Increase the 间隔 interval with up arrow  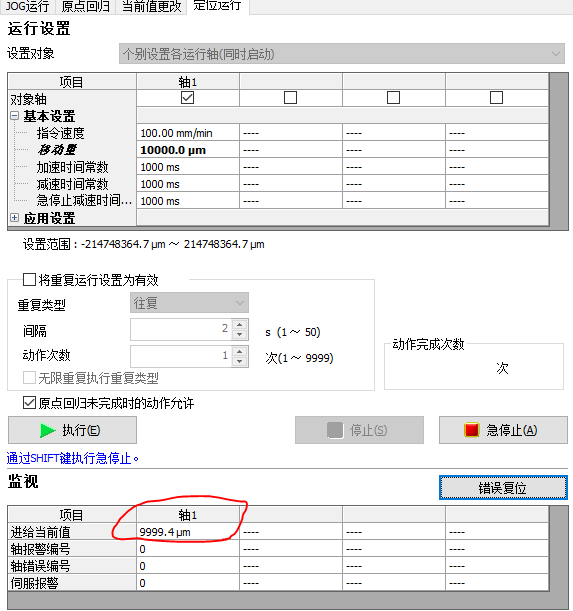tap(240, 325)
